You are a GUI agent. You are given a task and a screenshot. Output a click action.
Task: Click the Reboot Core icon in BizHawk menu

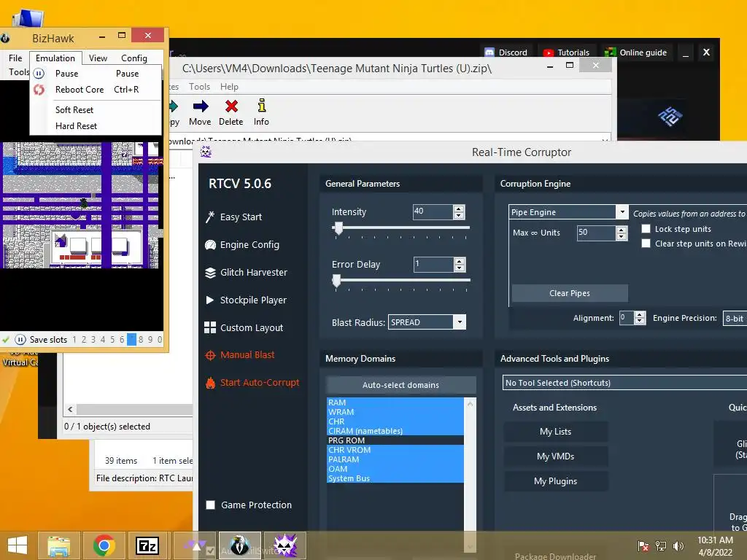(39, 90)
